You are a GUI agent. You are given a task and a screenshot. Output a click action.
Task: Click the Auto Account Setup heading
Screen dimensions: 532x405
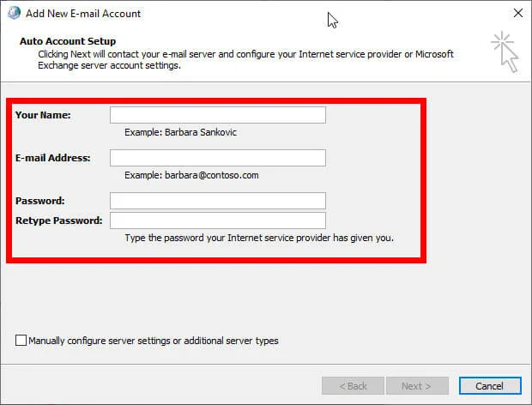[x=68, y=41]
